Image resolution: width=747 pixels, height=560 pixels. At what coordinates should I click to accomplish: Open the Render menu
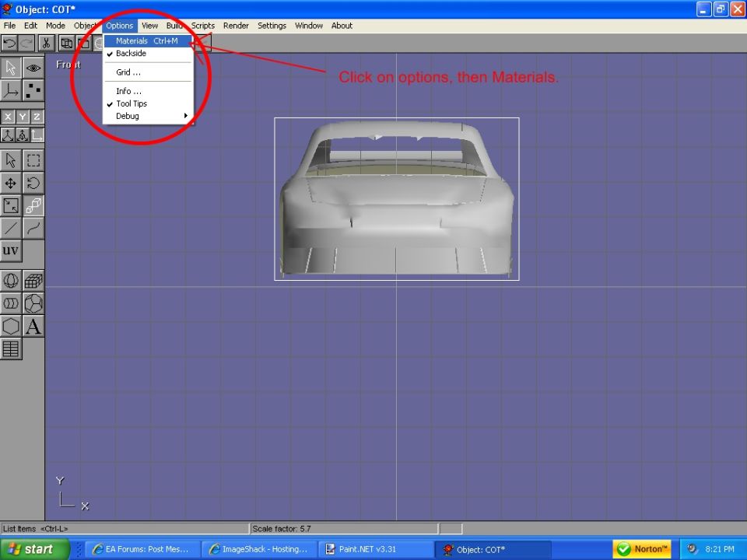pos(236,26)
